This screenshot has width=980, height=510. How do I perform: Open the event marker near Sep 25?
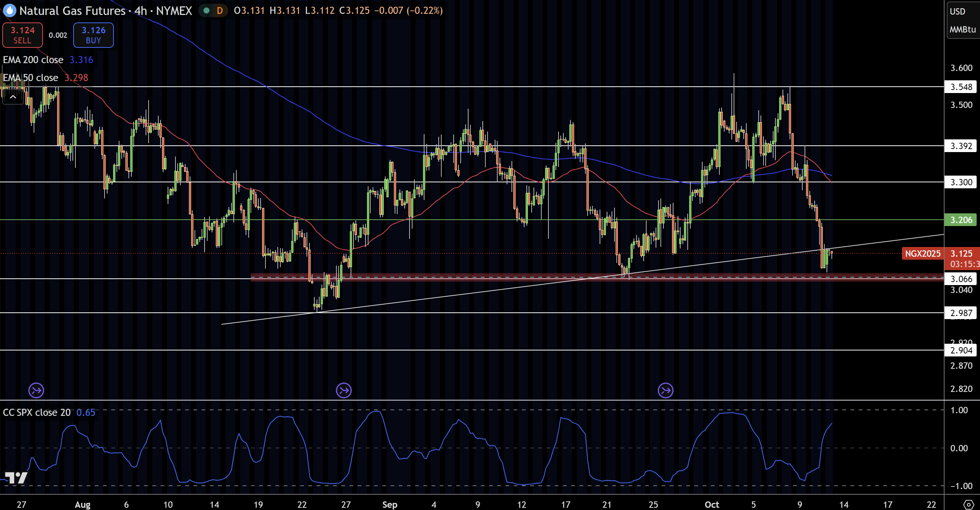click(x=665, y=390)
